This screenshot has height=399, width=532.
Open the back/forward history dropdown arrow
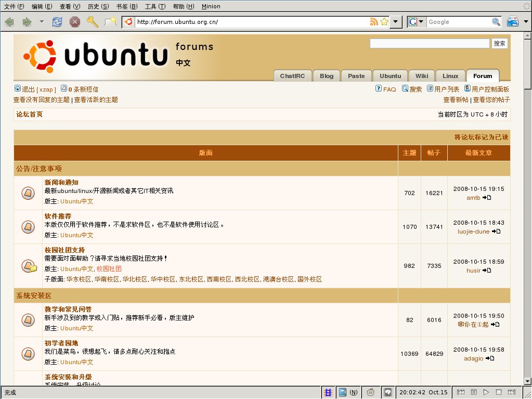42,22
